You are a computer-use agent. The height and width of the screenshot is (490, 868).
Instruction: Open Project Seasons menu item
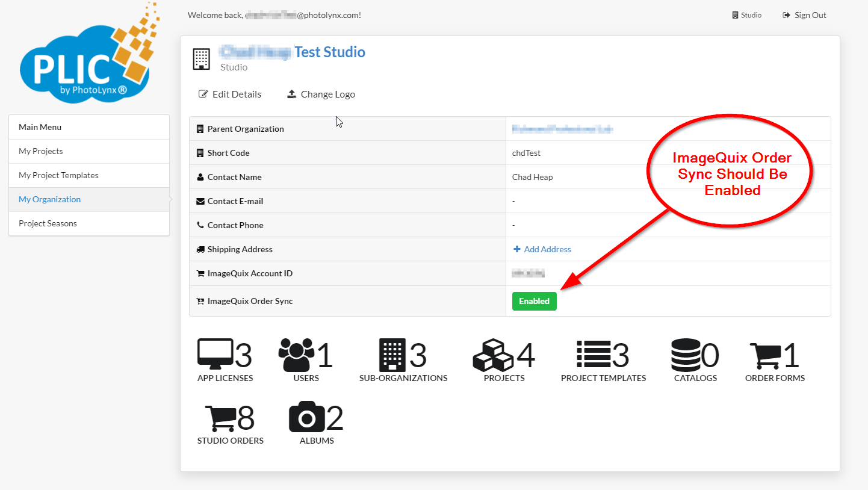point(89,223)
